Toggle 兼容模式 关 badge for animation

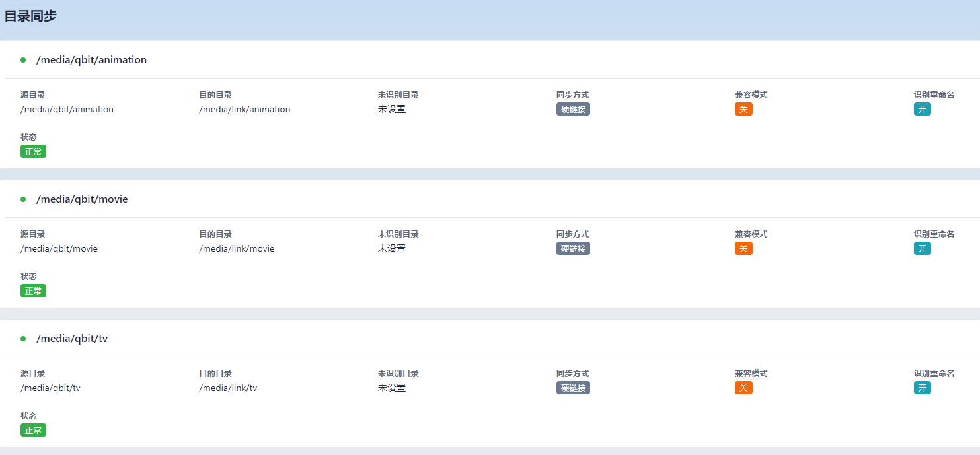(743, 110)
